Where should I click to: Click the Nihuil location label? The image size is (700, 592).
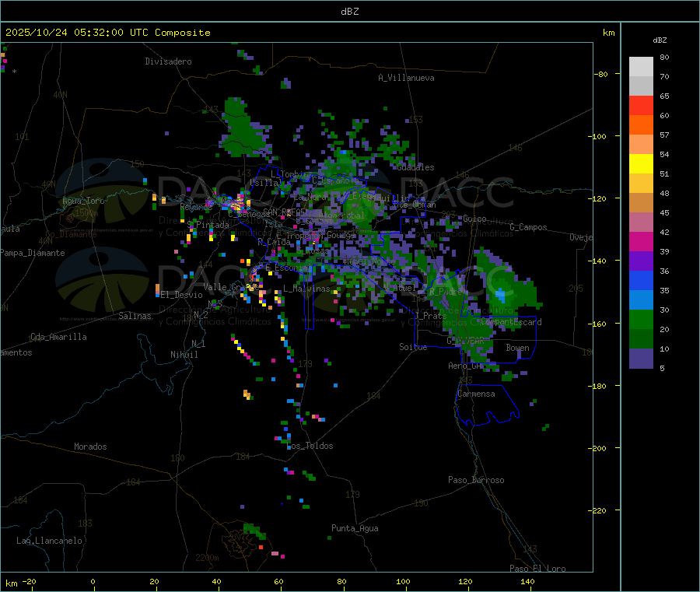click(184, 355)
